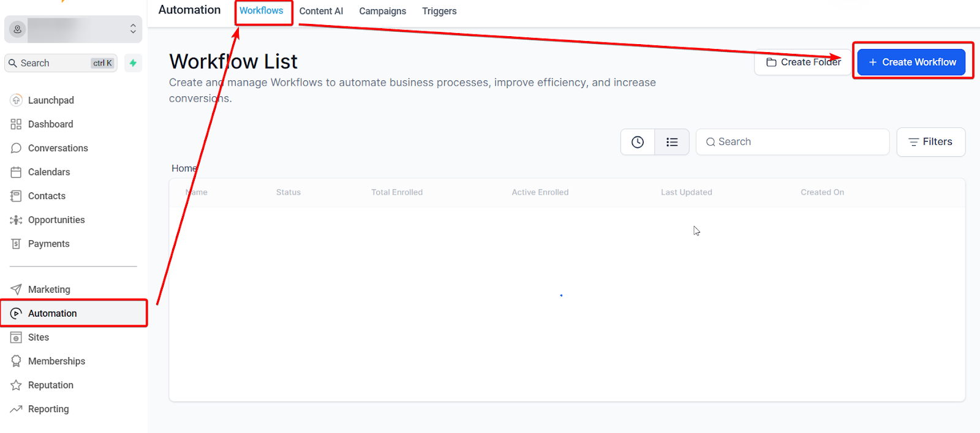Select Payments label in sidebar
The width and height of the screenshot is (980, 433).
49,244
